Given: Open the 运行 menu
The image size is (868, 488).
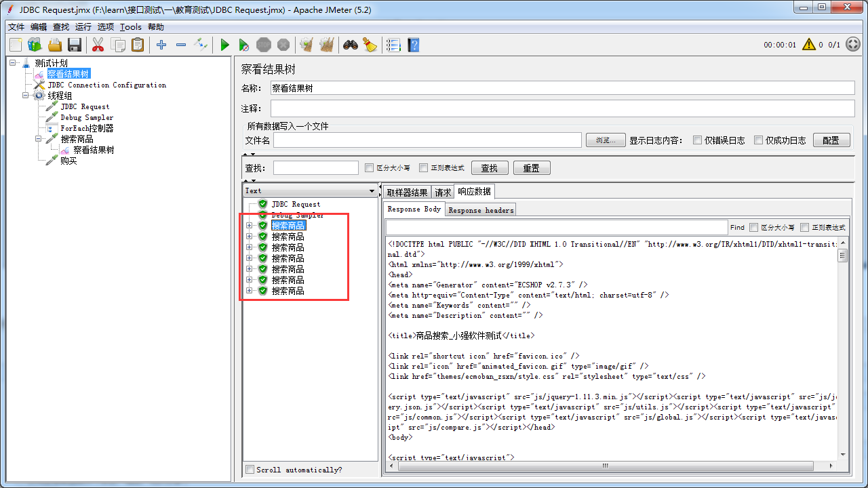Looking at the screenshot, I should [83, 27].
